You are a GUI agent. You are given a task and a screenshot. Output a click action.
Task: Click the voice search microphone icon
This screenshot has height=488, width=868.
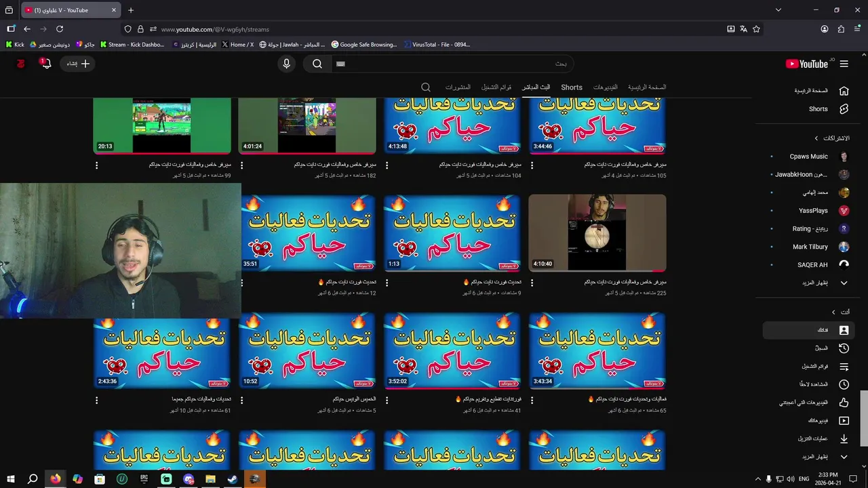click(x=286, y=64)
